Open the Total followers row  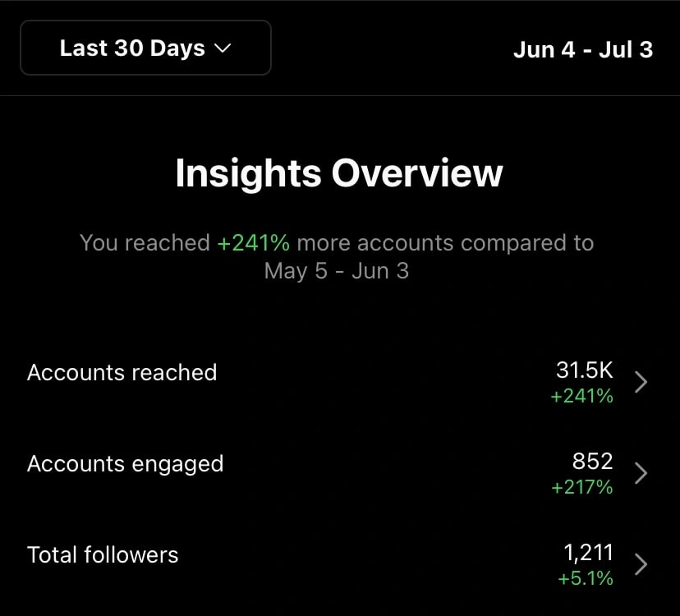coord(103,554)
